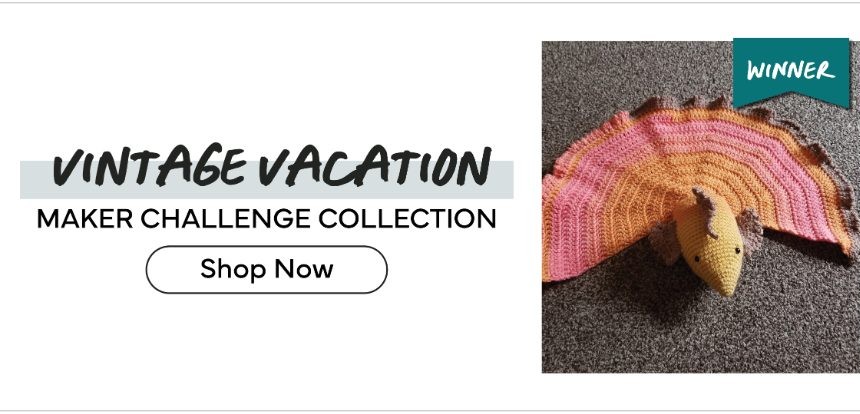Select the Vintage Vacation brush-script heading

(x=271, y=166)
